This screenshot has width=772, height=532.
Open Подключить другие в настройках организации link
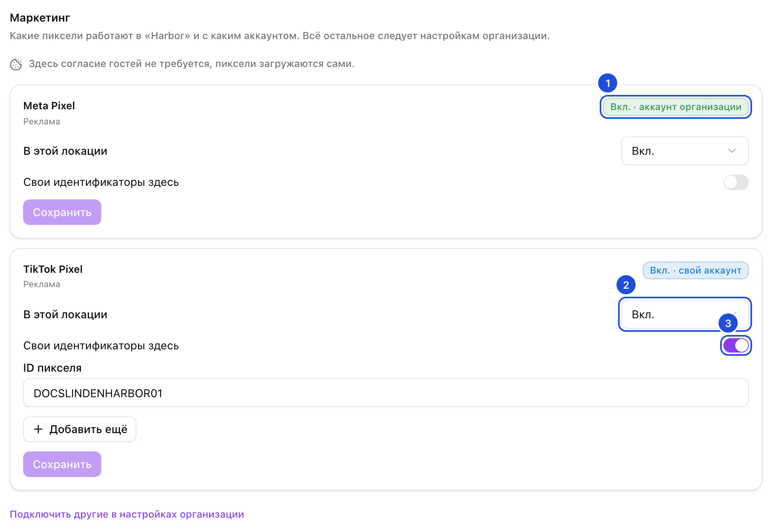coord(127,514)
